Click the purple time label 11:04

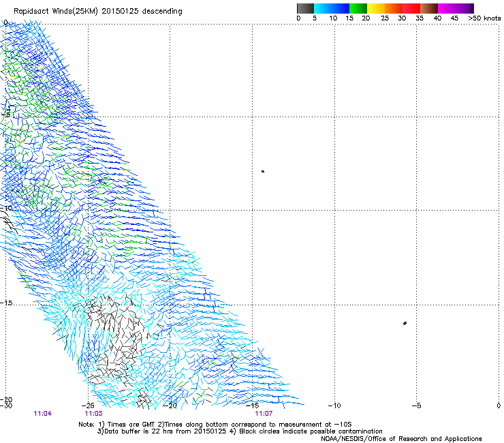coord(43,414)
